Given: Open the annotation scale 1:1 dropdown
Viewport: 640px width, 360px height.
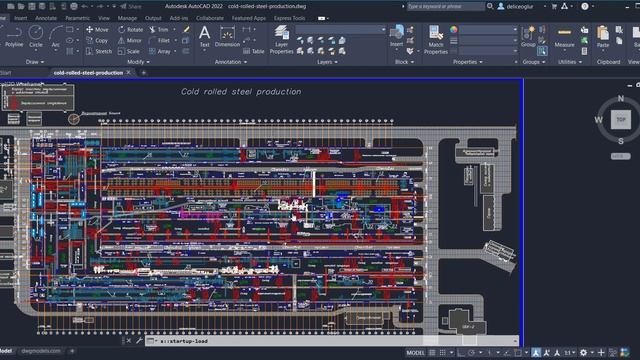Looking at the screenshot, I should 570,353.
